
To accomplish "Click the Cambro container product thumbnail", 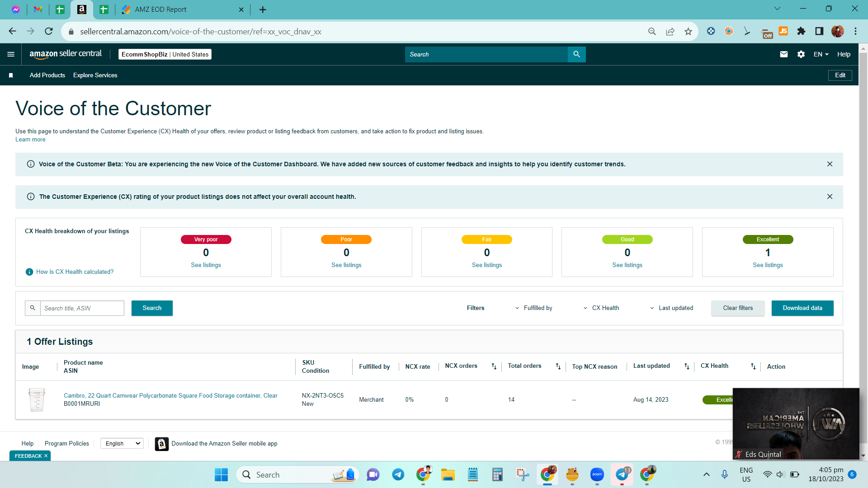I will click(x=37, y=400).
